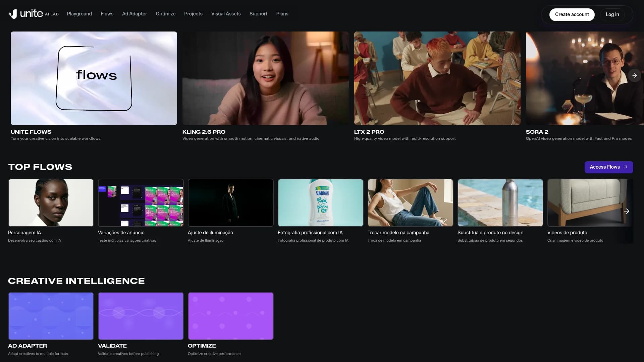Select the purple Validate tile

pos(141,316)
